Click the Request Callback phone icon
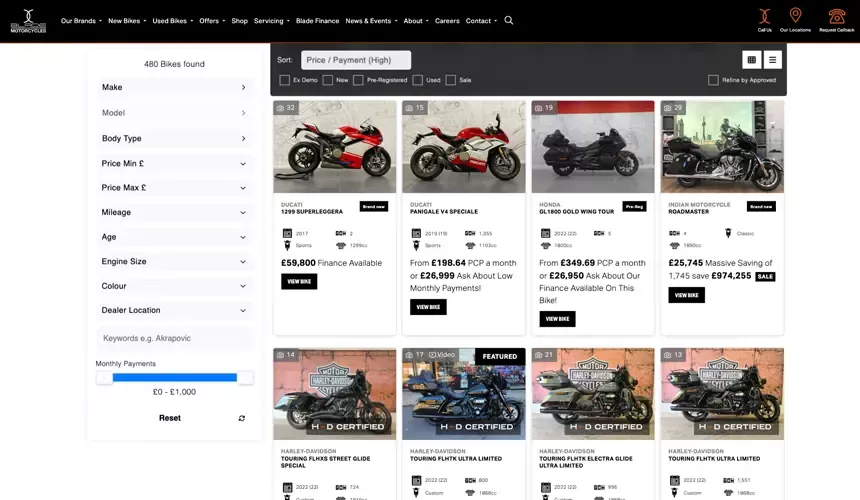 pyautogui.click(x=836, y=16)
